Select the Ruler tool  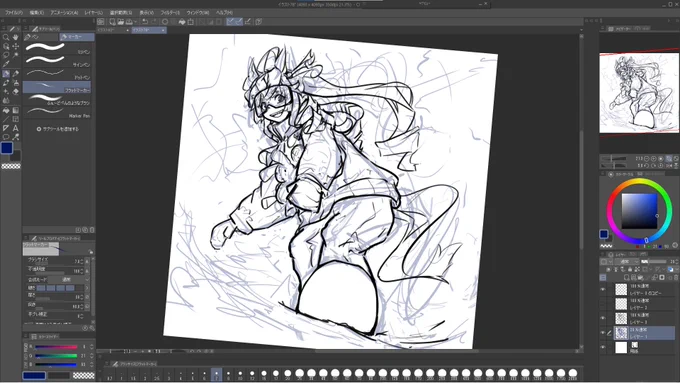coord(6,128)
